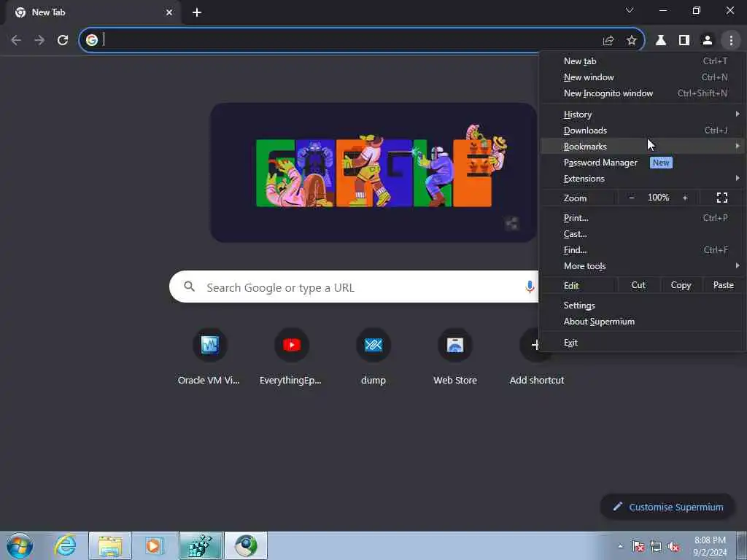
Task: Open the Web Store shortcut
Action: [455, 357]
